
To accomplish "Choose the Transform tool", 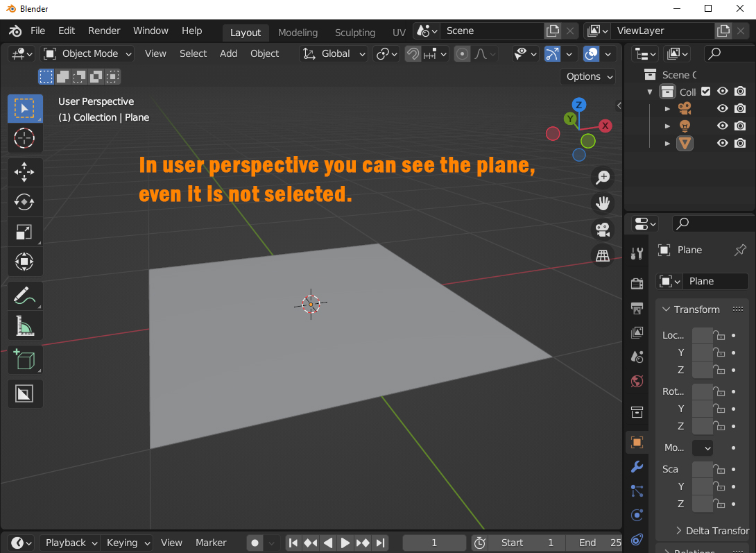I will [x=24, y=262].
